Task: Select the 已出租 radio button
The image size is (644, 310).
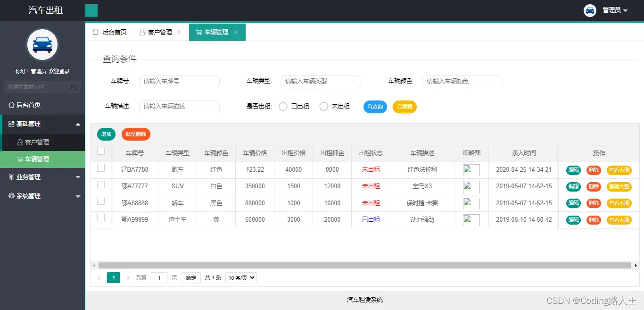Action: click(x=283, y=107)
